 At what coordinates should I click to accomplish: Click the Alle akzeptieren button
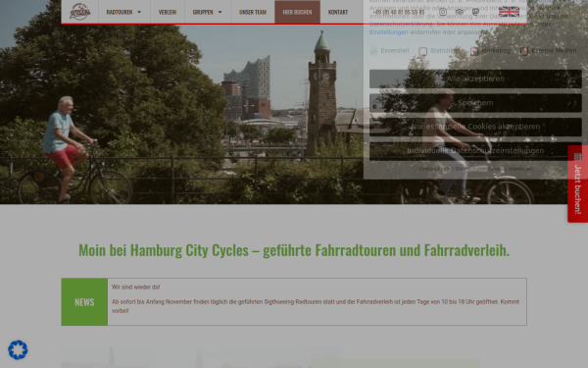point(475,79)
